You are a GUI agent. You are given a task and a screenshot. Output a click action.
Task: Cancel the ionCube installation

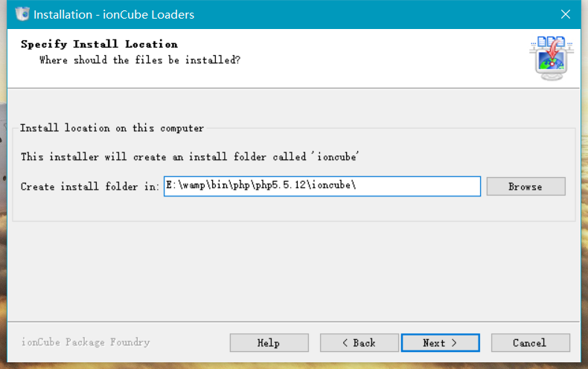[530, 343]
